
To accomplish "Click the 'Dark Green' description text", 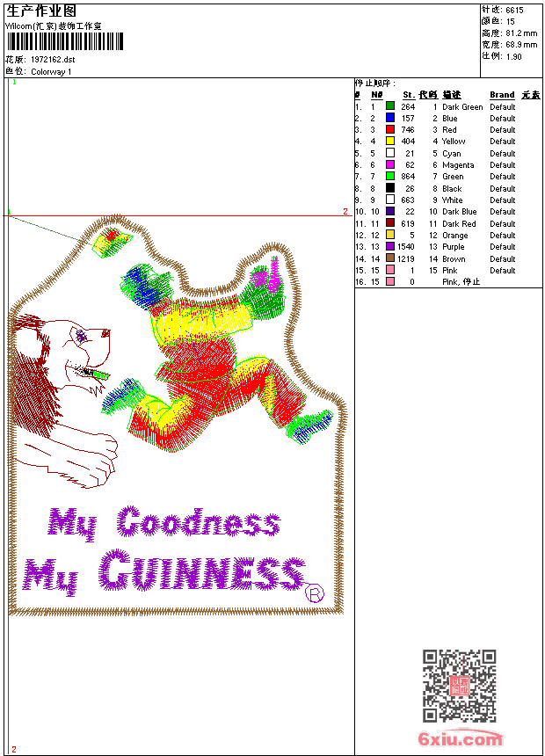I will coord(462,107).
